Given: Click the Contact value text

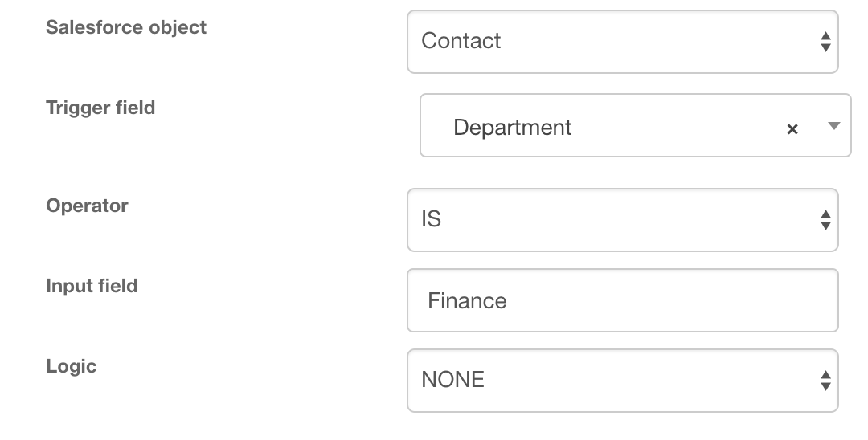Looking at the screenshot, I should pyautogui.click(x=461, y=41).
